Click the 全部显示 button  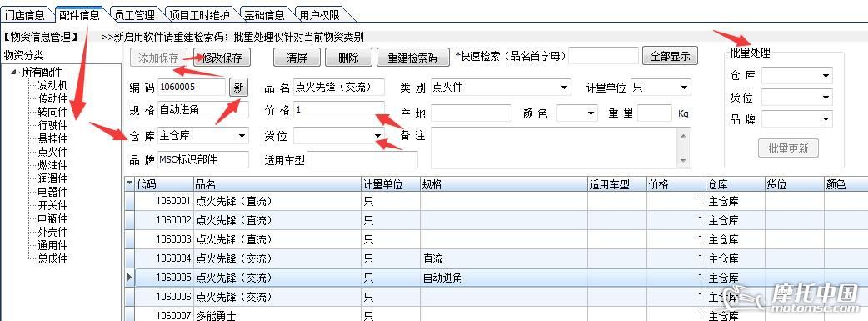[x=670, y=56]
